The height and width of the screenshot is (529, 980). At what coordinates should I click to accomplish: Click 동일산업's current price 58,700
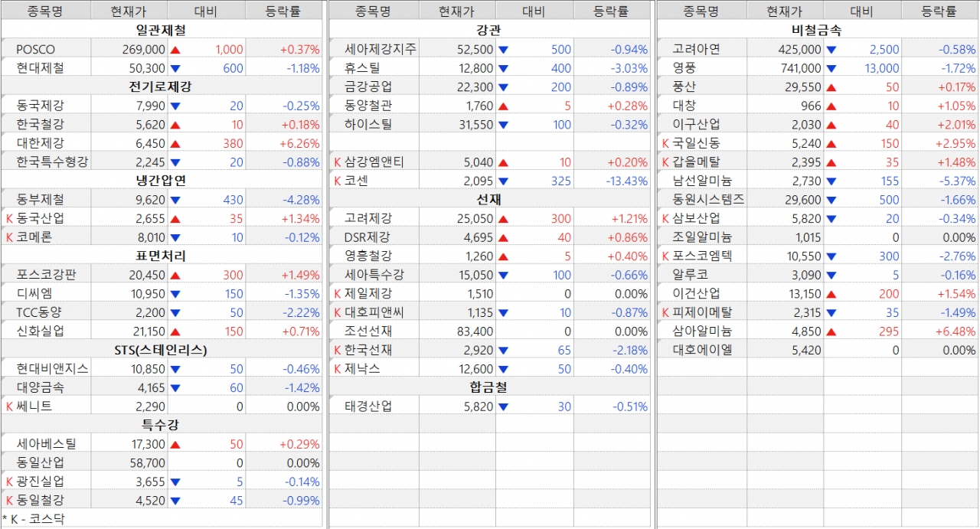point(146,463)
